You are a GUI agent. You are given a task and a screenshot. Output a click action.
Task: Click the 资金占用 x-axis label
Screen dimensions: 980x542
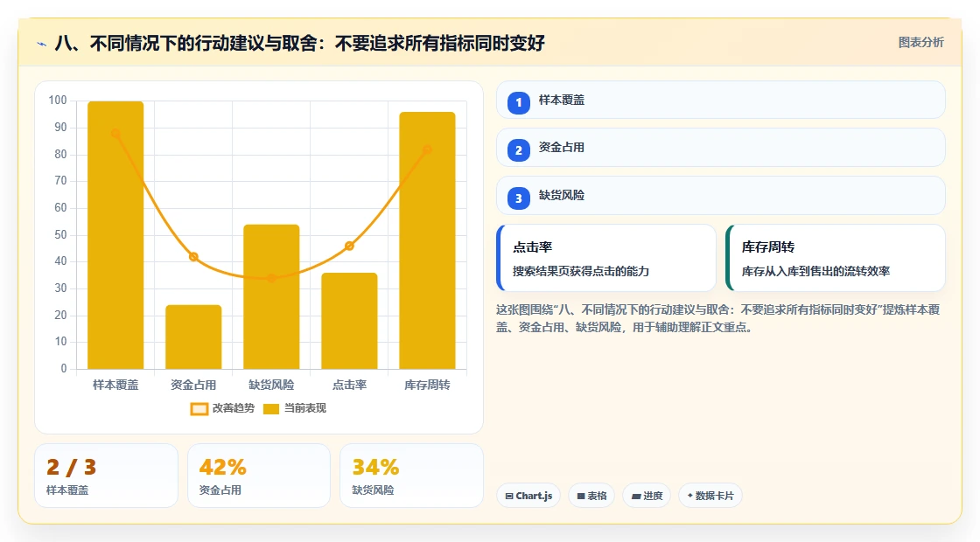tap(193, 386)
